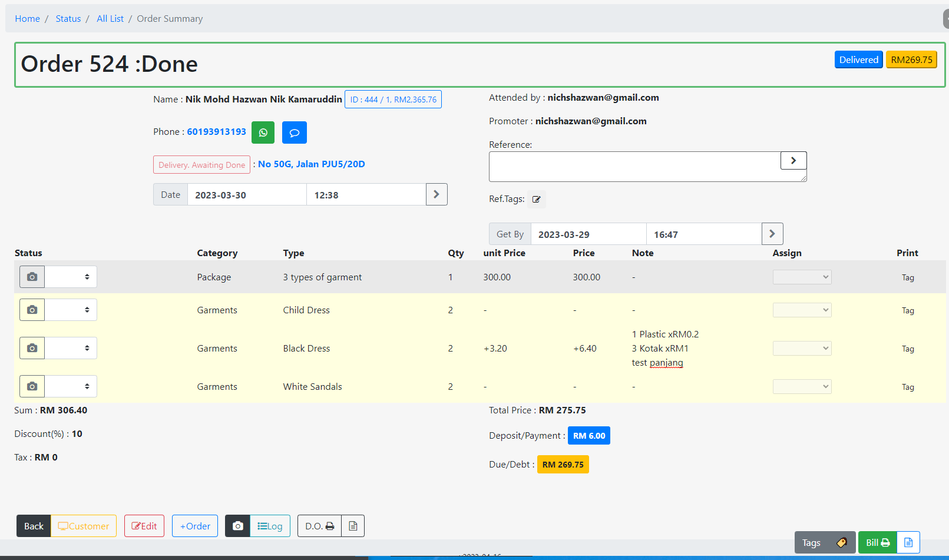The height and width of the screenshot is (560, 949).
Task: Open Assign dropdown for Package row
Action: 802,277
